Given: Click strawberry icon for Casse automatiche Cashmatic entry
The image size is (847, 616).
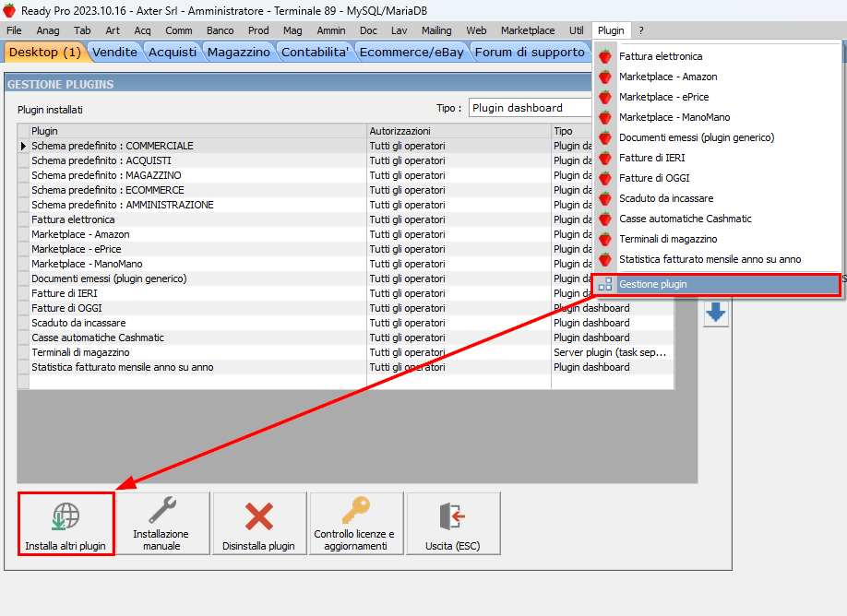Looking at the screenshot, I should point(605,219).
